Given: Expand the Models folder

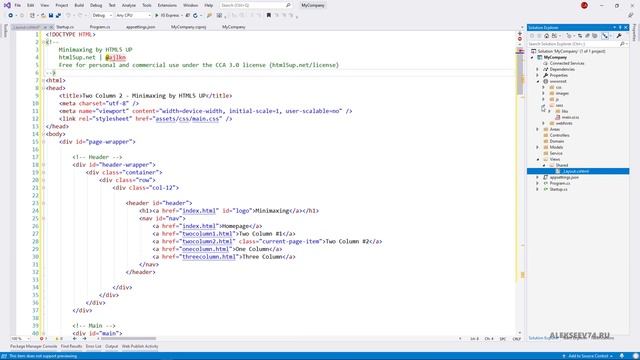Looking at the screenshot, I should [x=538, y=147].
